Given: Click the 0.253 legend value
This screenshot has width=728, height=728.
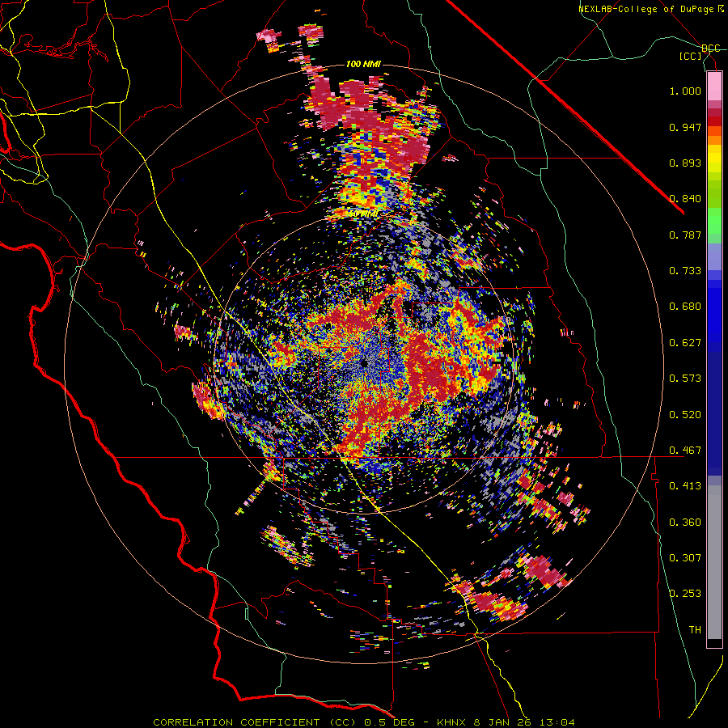Looking at the screenshot, I should 685,594.
